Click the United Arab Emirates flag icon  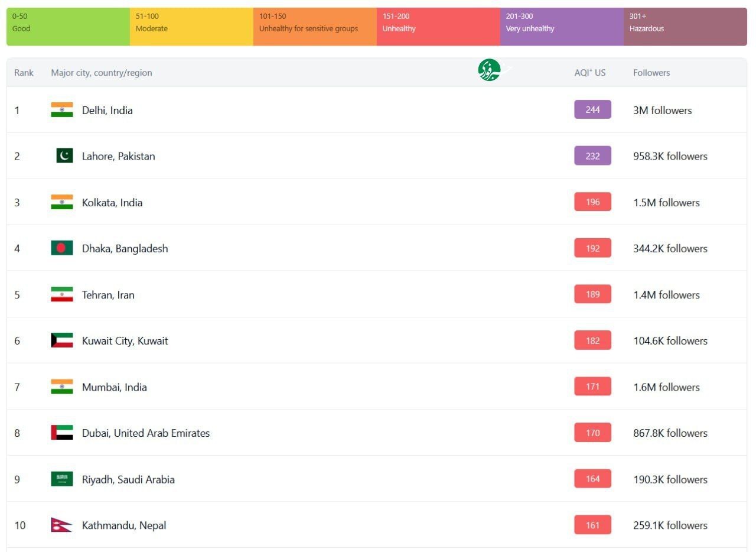click(x=62, y=433)
